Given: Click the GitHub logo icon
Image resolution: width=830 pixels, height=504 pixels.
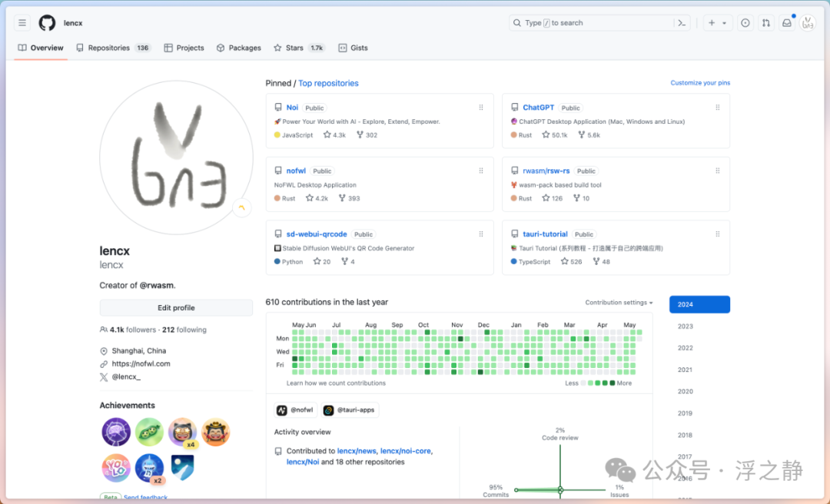Looking at the screenshot, I should [x=47, y=23].
